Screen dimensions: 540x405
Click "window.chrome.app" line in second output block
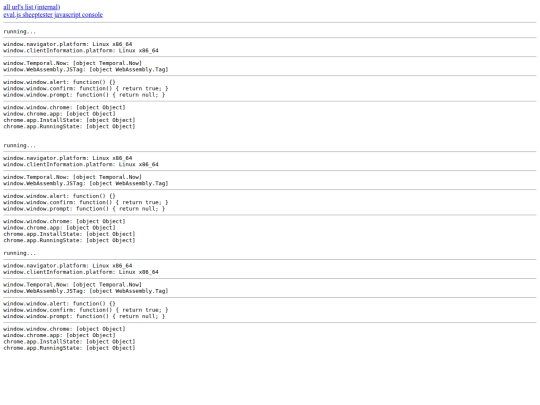tap(60, 228)
